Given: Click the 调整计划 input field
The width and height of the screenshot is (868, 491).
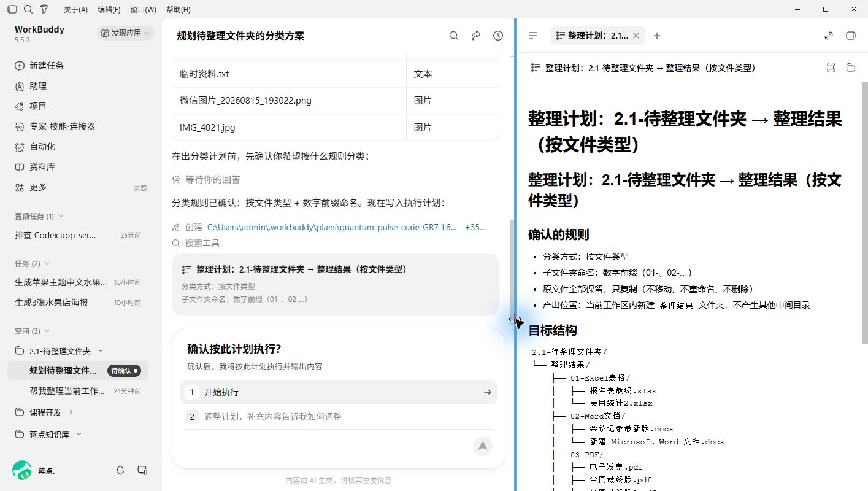Looking at the screenshot, I should (x=339, y=417).
